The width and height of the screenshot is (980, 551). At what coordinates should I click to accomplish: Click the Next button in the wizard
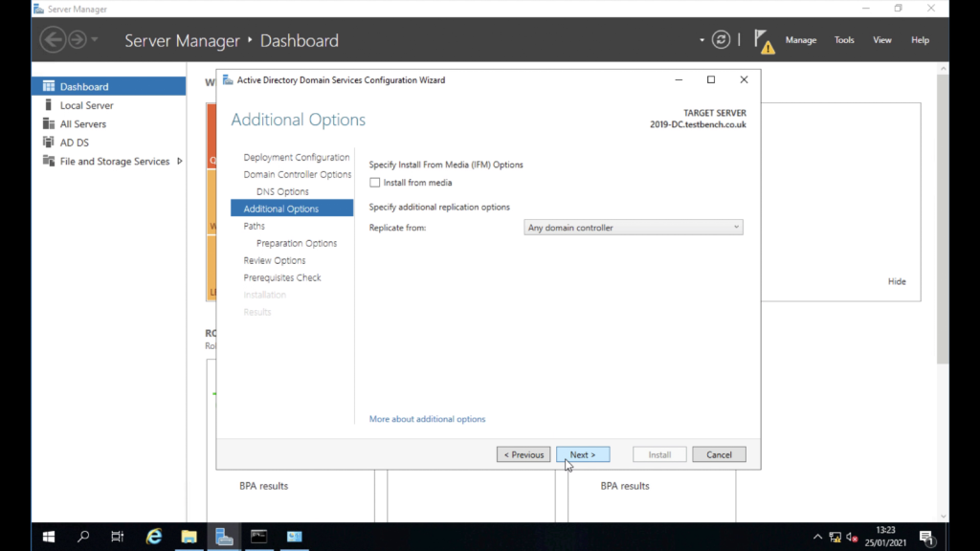coord(583,454)
